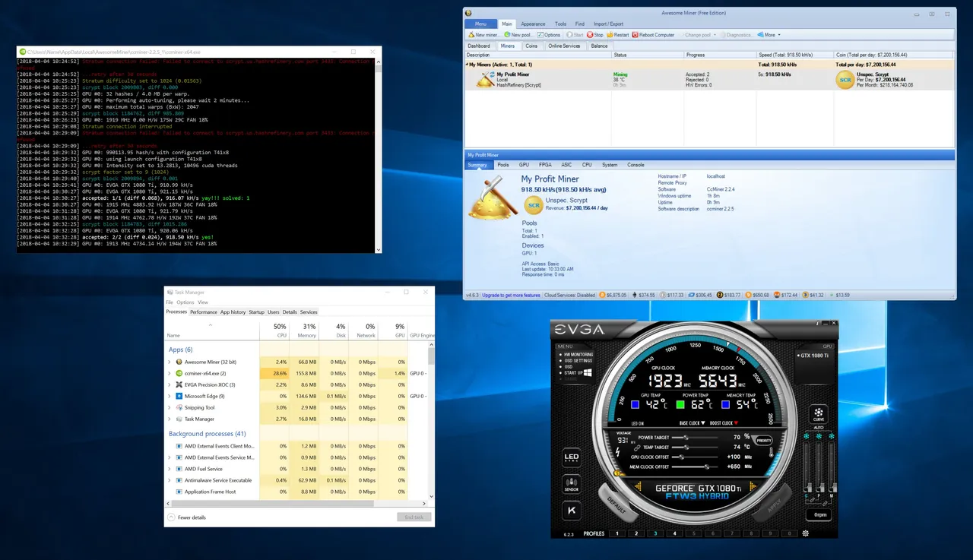Open the Performance tab in Task Manager
The image size is (973, 560).
click(203, 312)
